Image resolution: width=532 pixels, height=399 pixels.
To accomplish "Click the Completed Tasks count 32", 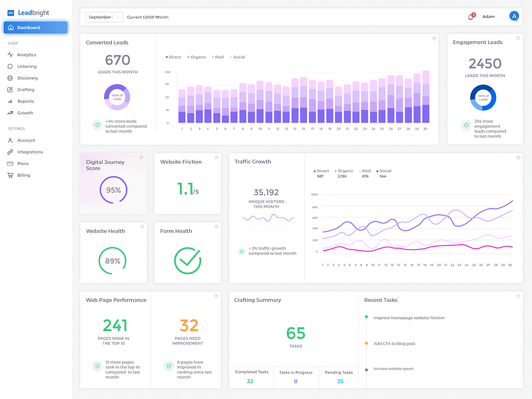I will coord(250,381).
